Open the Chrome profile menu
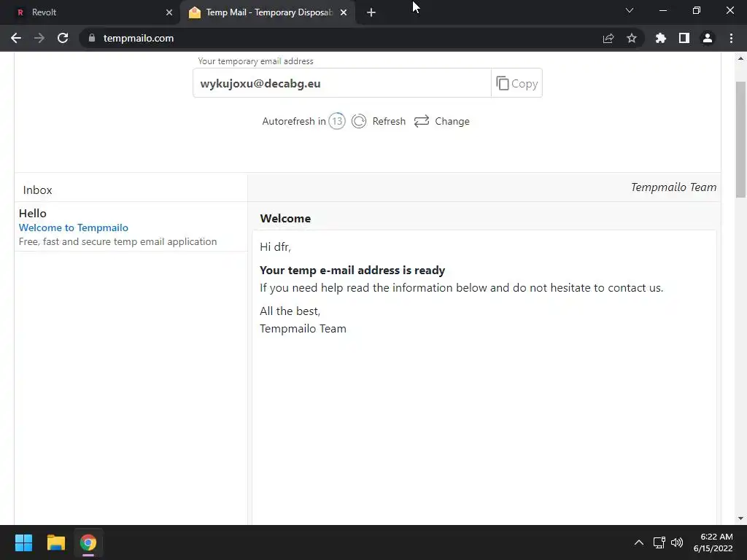This screenshot has height=560, width=747. [708, 38]
